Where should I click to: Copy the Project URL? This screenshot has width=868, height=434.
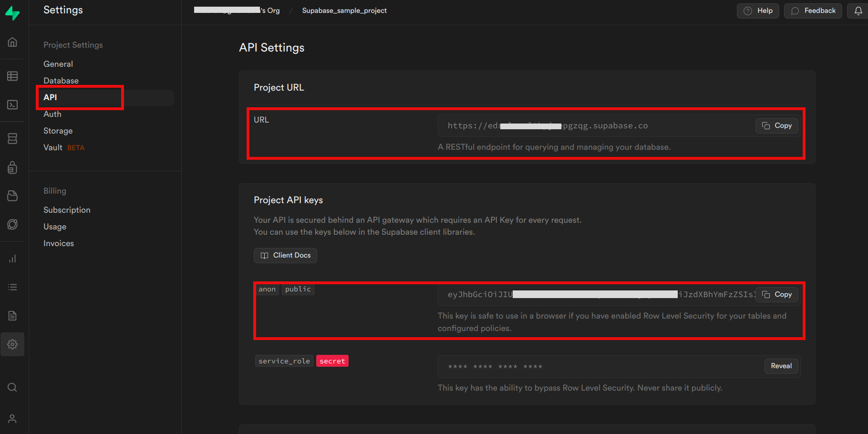click(x=777, y=125)
